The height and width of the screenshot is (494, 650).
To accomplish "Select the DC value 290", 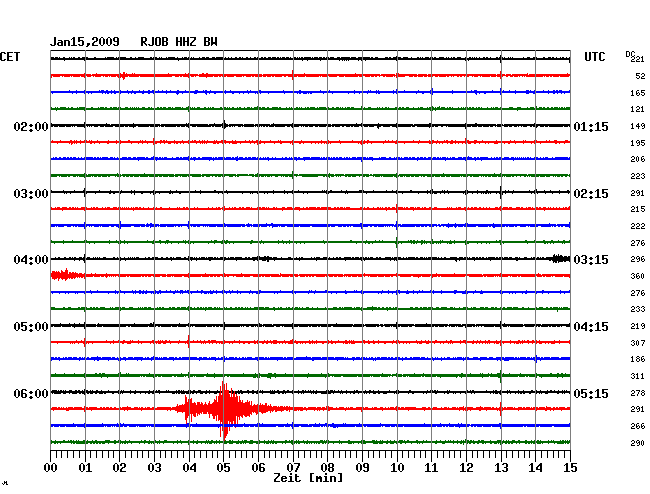I will (x=638, y=443).
